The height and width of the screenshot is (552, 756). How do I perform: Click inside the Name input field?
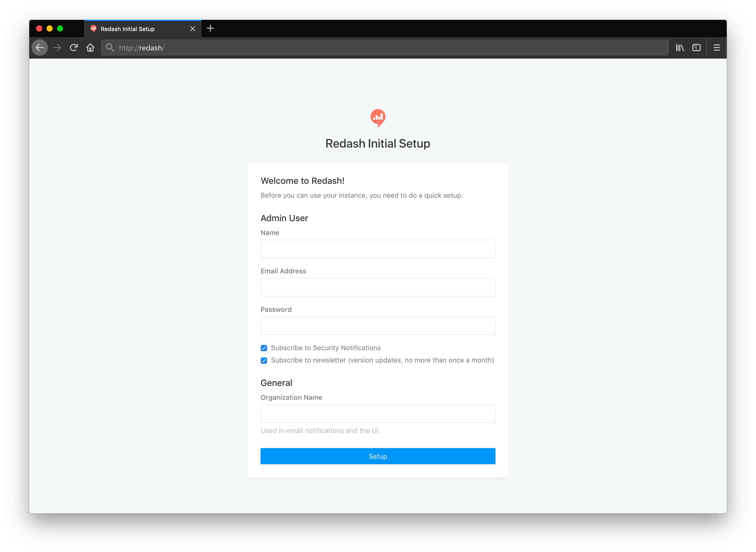pos(377,249)
